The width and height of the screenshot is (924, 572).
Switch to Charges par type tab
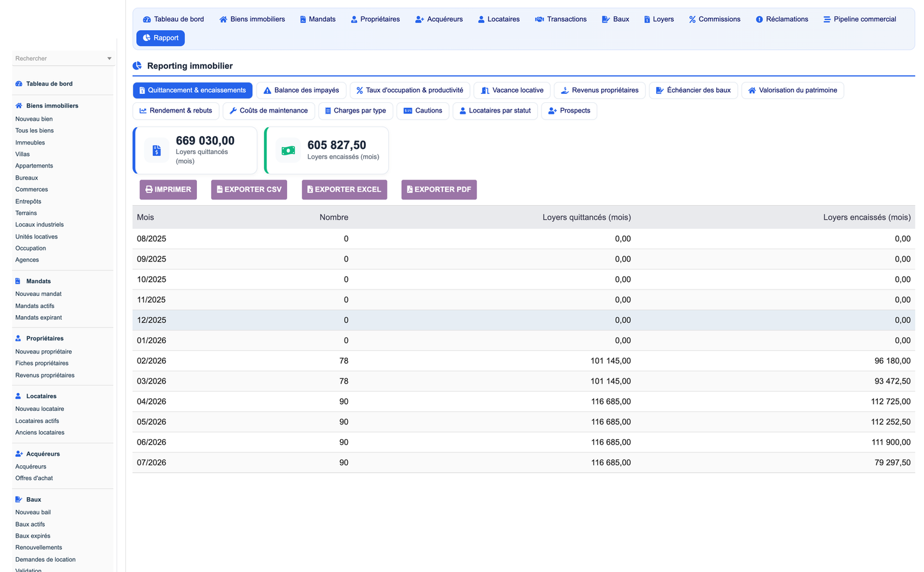[x=356, y=111]
